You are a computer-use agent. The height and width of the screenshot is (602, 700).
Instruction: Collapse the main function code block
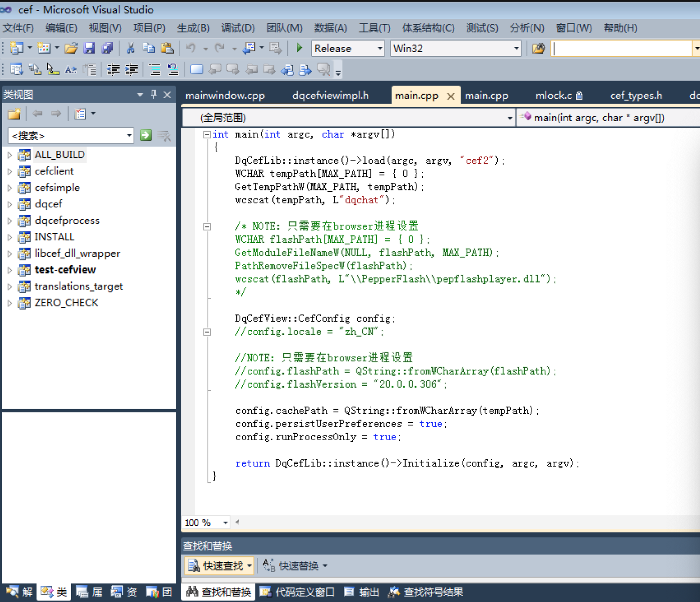(207, 134)
